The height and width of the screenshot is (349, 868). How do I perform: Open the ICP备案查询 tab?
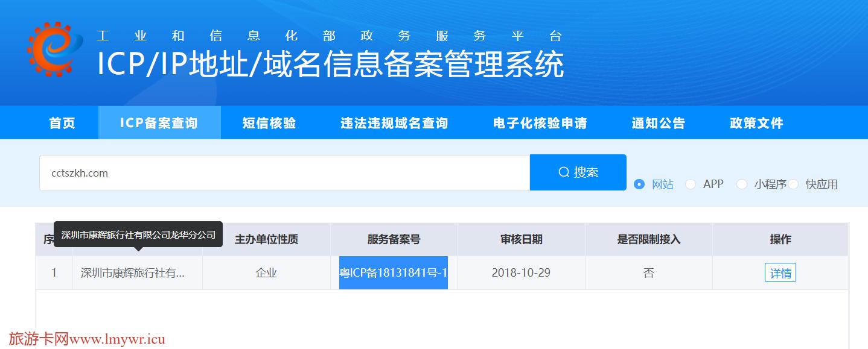click(159, 122)
